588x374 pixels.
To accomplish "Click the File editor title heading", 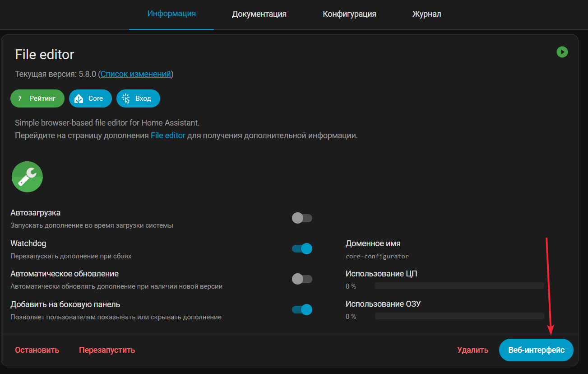I will coord(45,55).
